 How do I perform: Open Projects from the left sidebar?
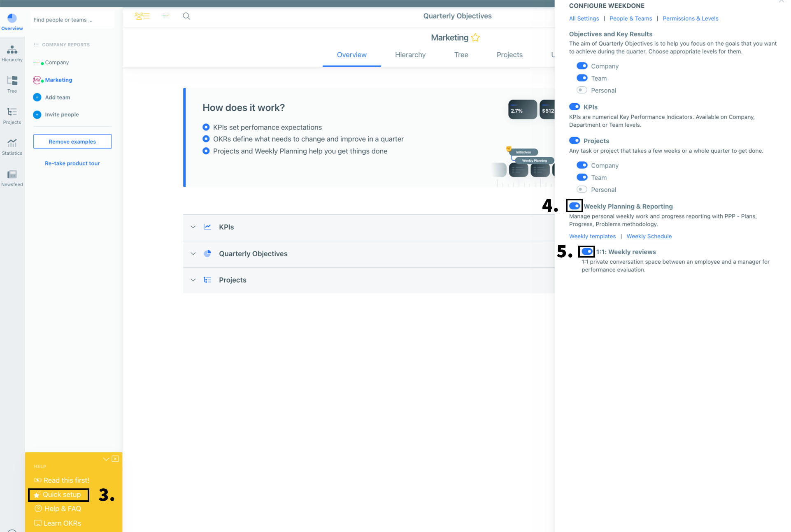[x=12, y=115]
